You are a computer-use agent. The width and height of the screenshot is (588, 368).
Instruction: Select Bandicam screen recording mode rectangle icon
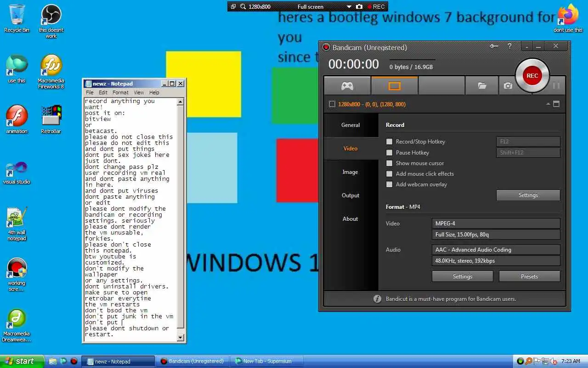click(x=395, y=86)
